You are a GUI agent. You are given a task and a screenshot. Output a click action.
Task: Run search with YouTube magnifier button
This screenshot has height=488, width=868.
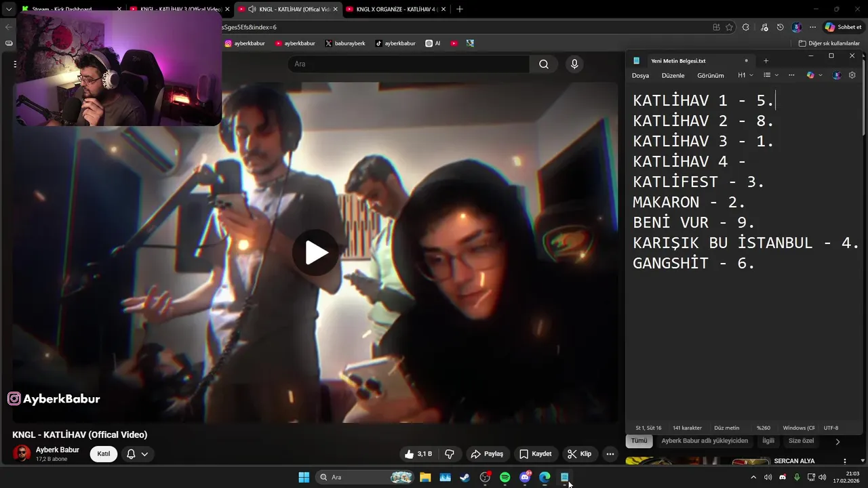pyautogui.click(x=544, y=64)
